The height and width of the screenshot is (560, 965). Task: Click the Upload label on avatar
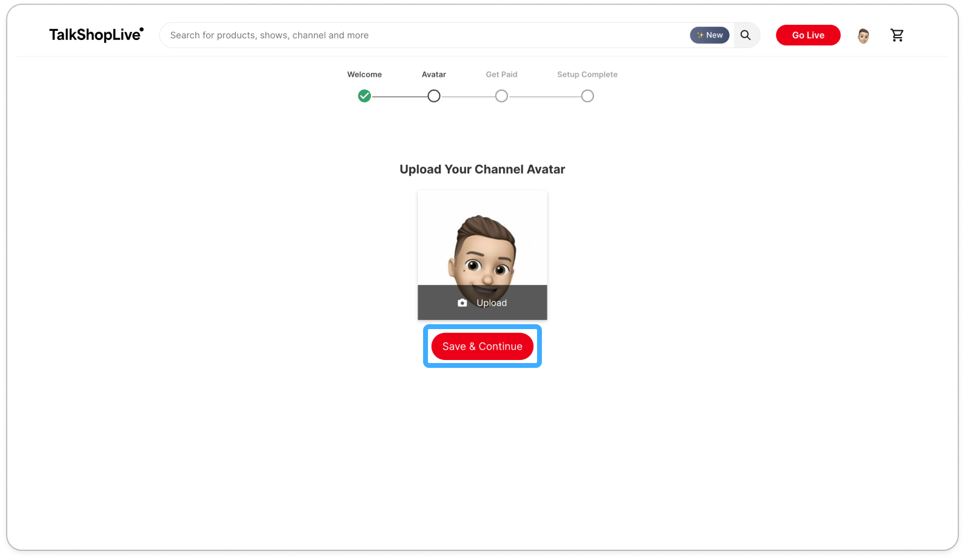click(x=492, y=303)
